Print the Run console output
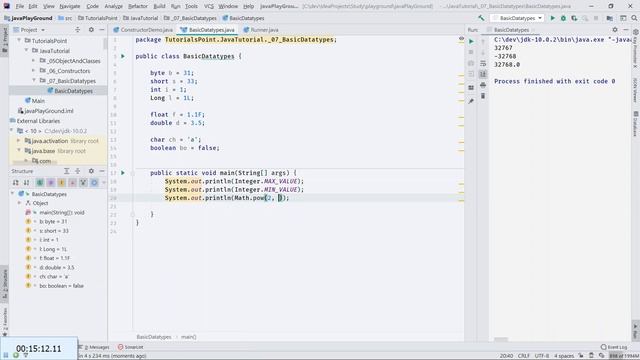This screenshot has height=360, width=640. [x=483, y=85]
